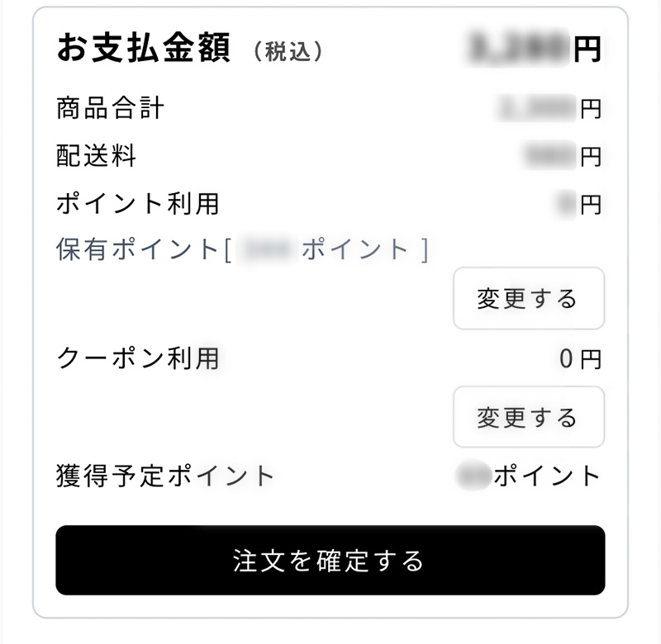The height and width of the screenshot is (644, 661).
Task: Click the blurred held points value in brackets
Action: click(265, 247)
